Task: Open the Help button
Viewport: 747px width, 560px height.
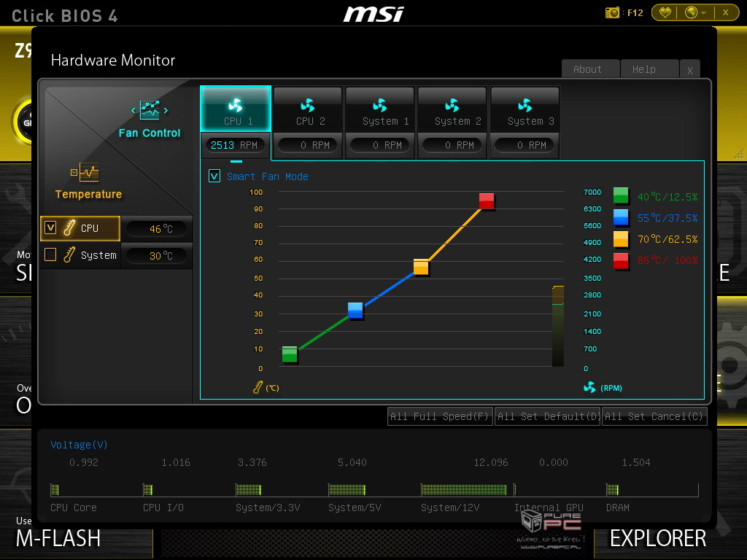Action: [x=649, y=69]
